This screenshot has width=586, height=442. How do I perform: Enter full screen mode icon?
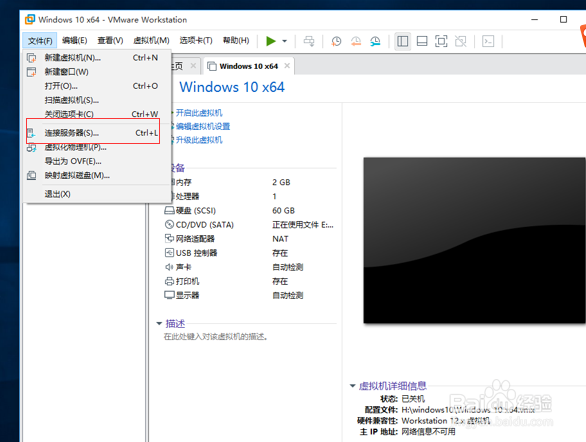441,41
